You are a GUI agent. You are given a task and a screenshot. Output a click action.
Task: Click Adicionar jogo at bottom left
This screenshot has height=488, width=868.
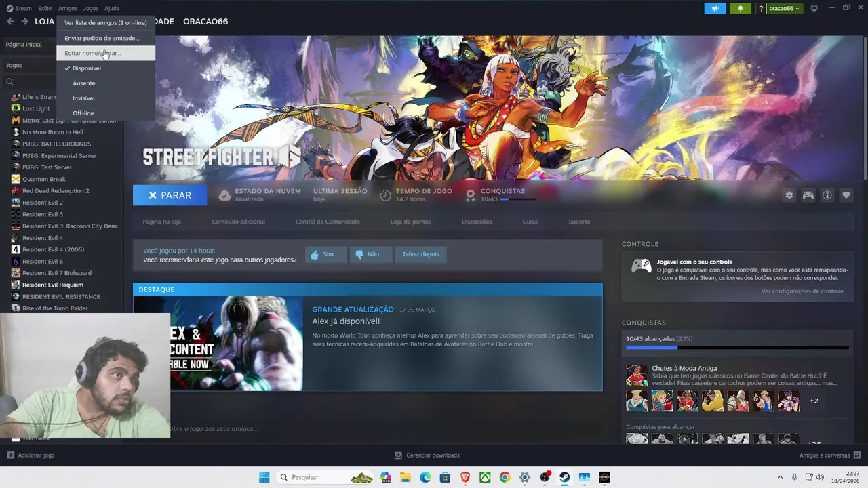[31, 455]
